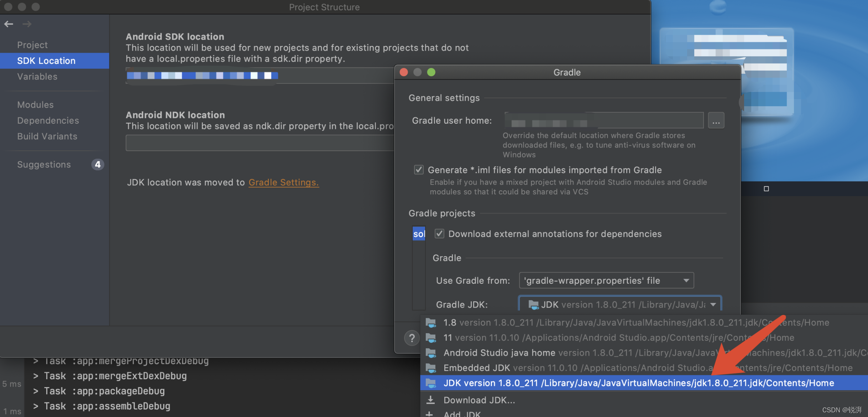Screen dimensions: 868x417
Task: Open Suggestions showing 4 items
Action: [44, 164]
